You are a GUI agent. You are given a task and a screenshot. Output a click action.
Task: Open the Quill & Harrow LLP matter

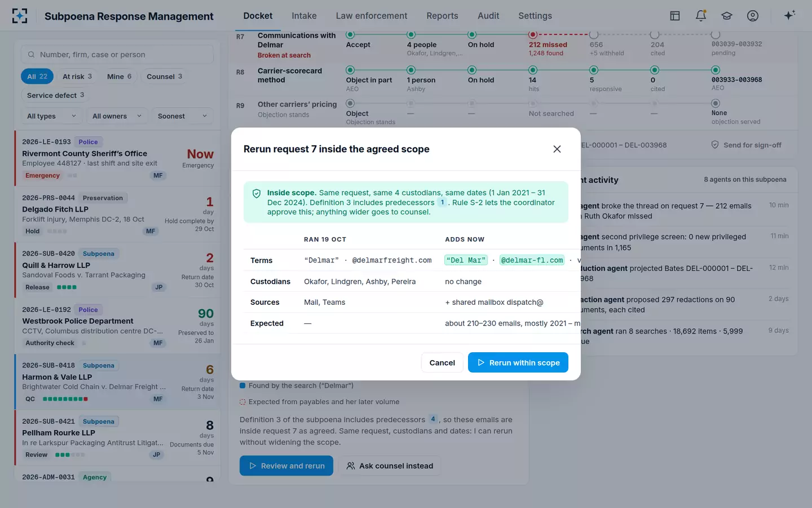(x=117, y=270)
